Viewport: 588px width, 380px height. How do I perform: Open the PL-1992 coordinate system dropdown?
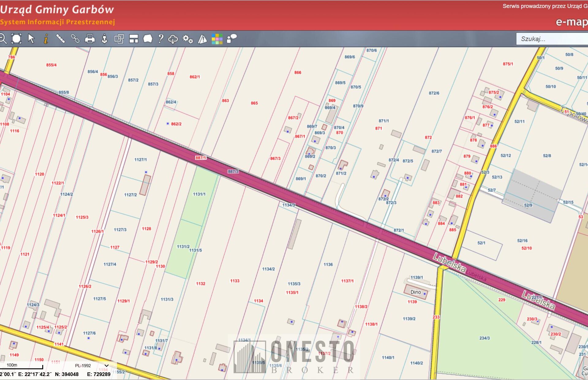[x=92, y=366]
